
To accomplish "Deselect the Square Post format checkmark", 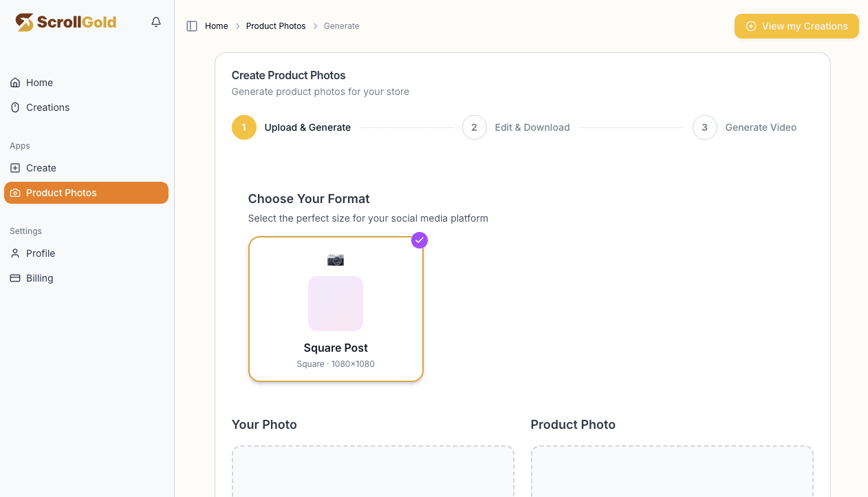I will [x=420, y=240].
